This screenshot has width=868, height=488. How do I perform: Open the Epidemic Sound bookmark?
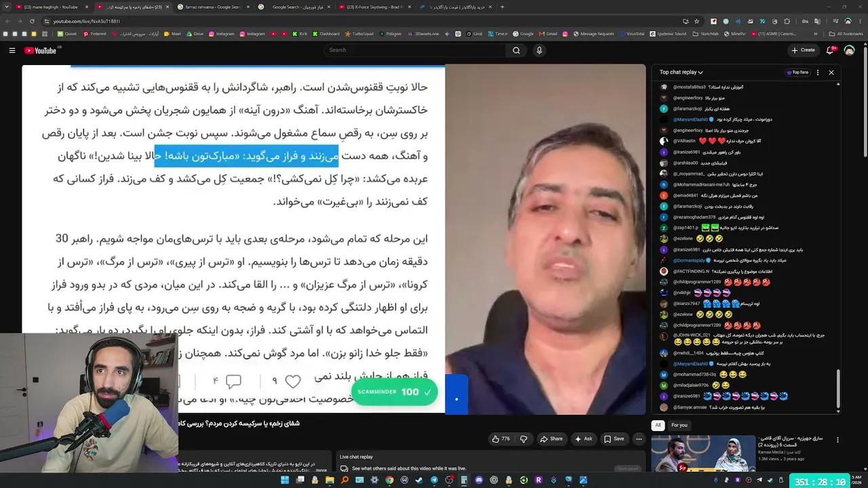click(x=669, y=34)
